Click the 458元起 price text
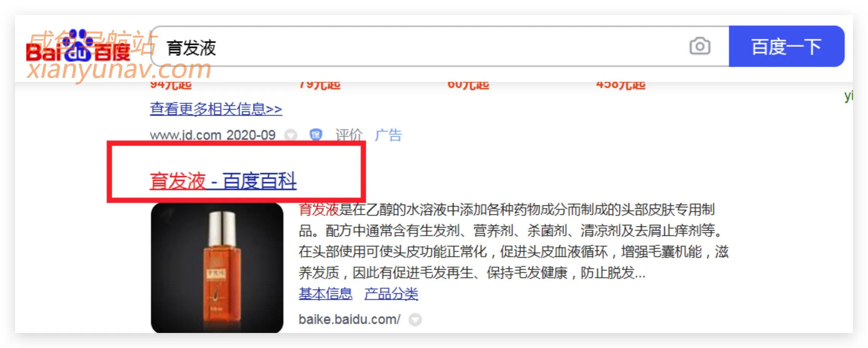Screen dimensions: 868x348 (x=621, y=85)
